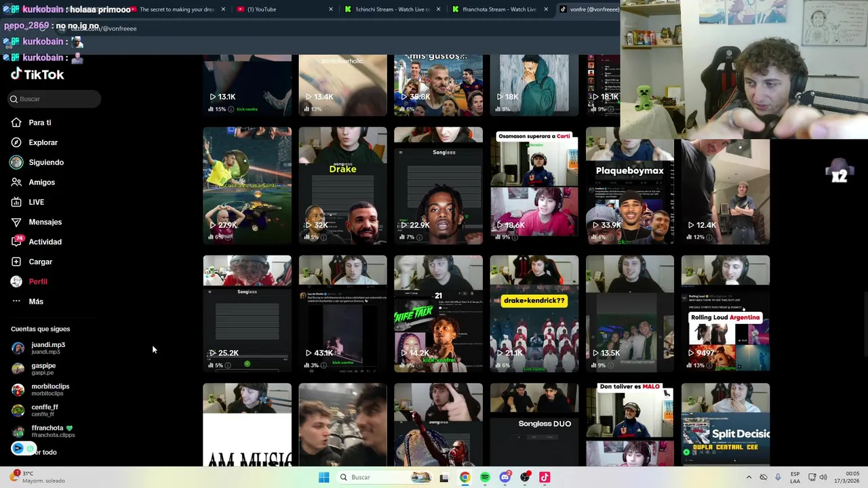The height and width of the screenshot is (488, 868).
Task: Open gaspipe followed account
Action: pos(35,369)
